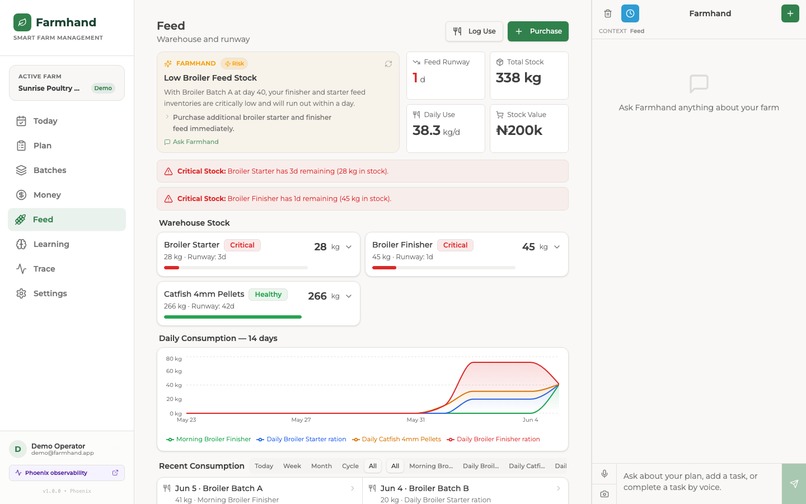Click the Stock Value ₦200k card
Image resolution: width=806 pixels, height=504 pixels.
(529, 129)
